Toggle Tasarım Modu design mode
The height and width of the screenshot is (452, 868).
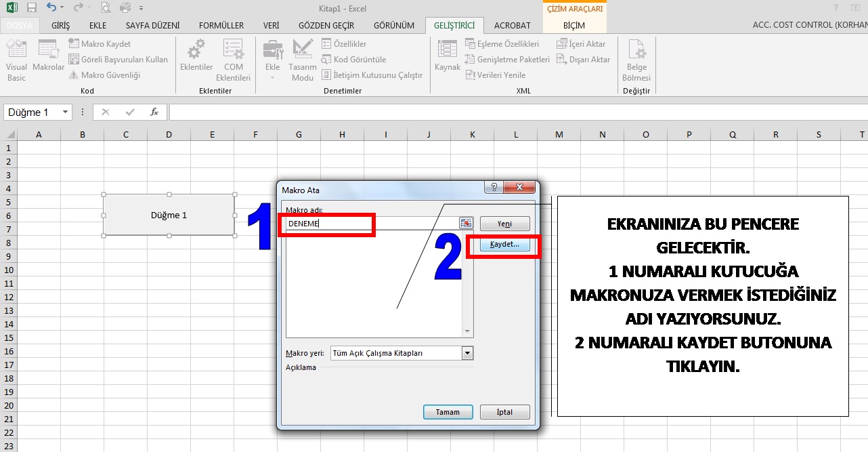[x=302, y=60]
